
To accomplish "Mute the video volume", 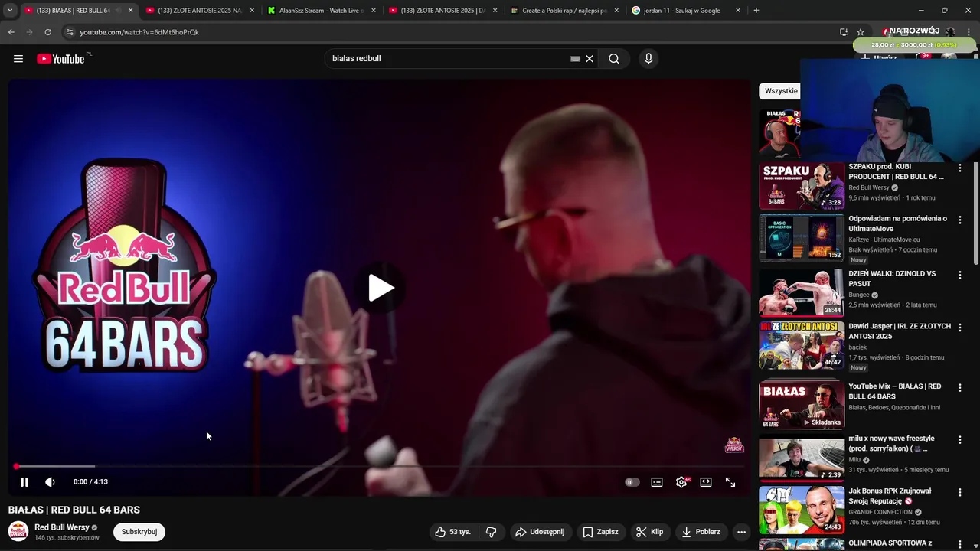I will click(x=50, y=482).
